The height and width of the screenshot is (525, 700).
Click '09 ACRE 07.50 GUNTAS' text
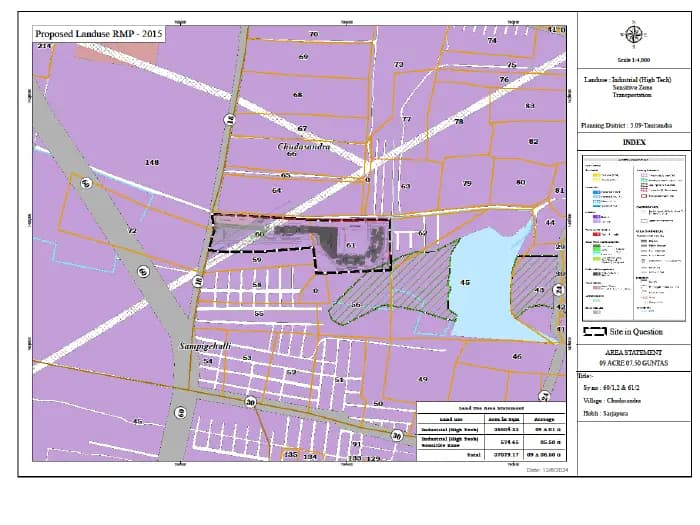click(x=633, y=363)
